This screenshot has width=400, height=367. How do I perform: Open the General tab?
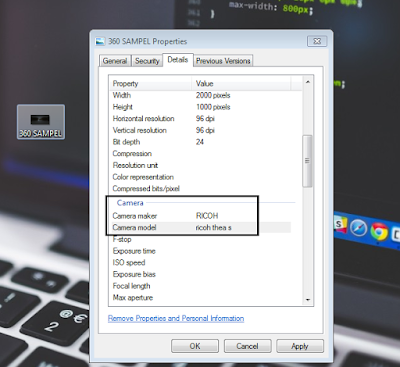115,61
